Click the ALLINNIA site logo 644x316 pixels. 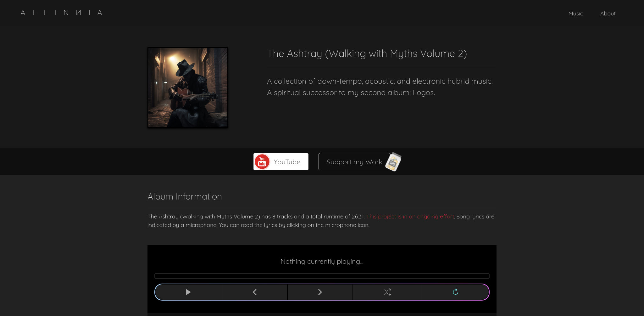(x=61, y=13)
